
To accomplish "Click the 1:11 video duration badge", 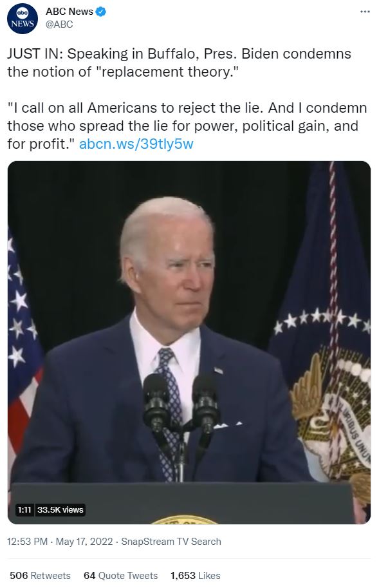I will pyautogui.click(x=24, y=510).
